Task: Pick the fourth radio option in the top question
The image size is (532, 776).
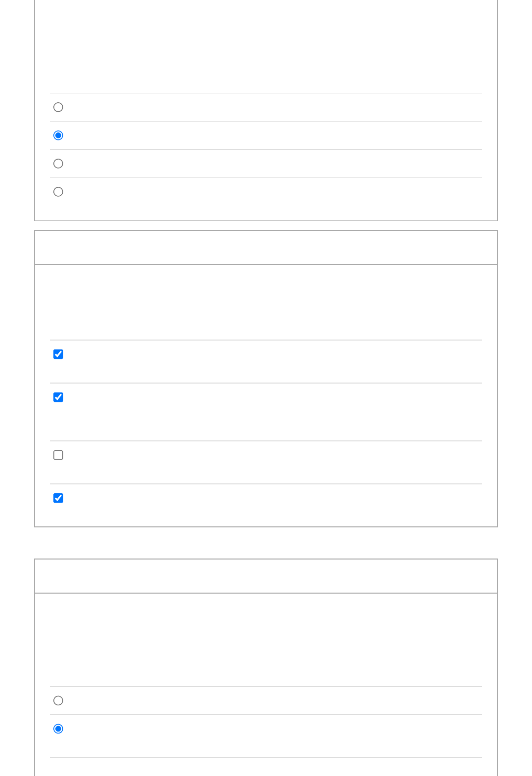Action: click(x=58, y=192)
